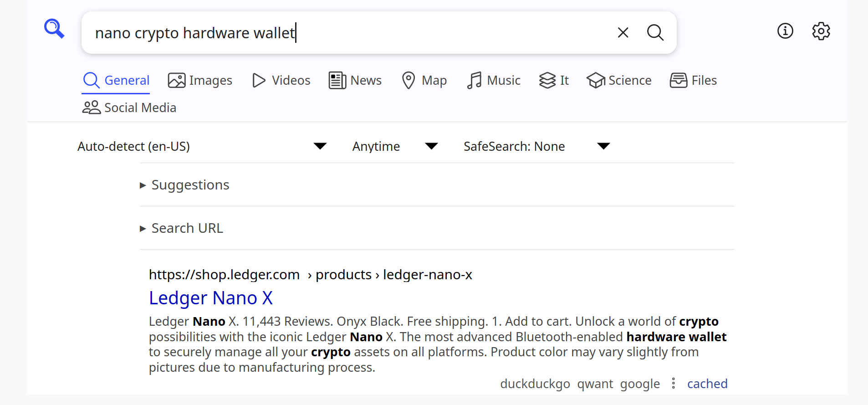The height and width of the screenshot is (405, 868).
Task: Open the language Auto-detect dropdown
Action: coord(202,146)
